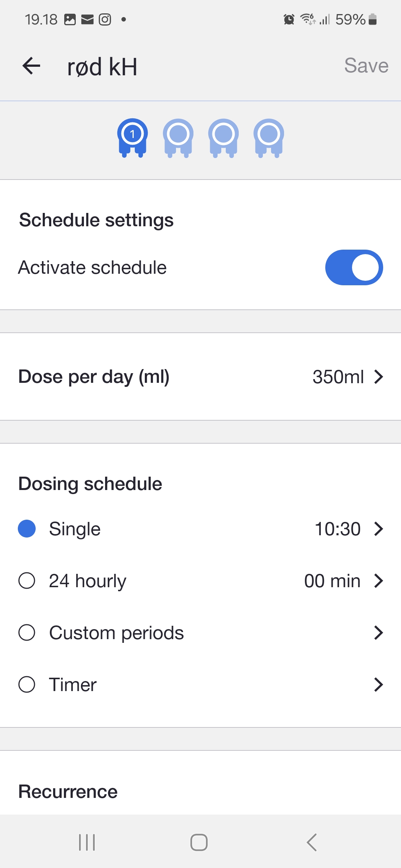Select the third dosing pump icon
The image size is (401, 868).
click(224, 137)
